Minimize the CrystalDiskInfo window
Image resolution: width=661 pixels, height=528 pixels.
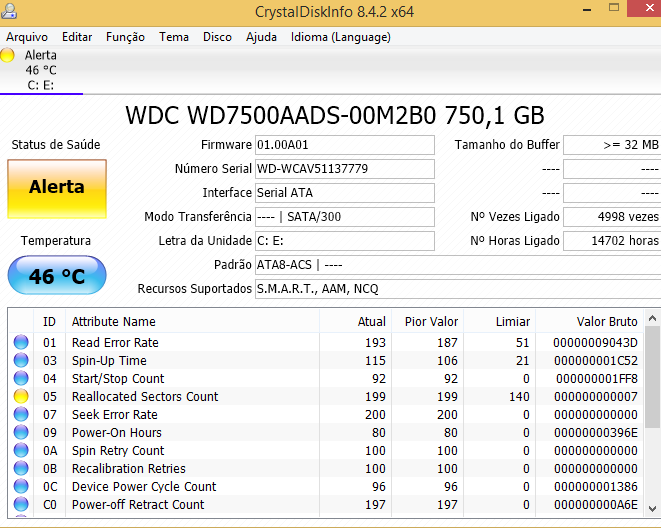[587, 9]
